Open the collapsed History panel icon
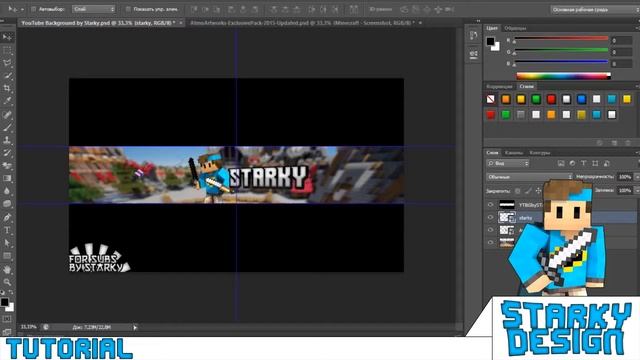 [x=473, y=36]
